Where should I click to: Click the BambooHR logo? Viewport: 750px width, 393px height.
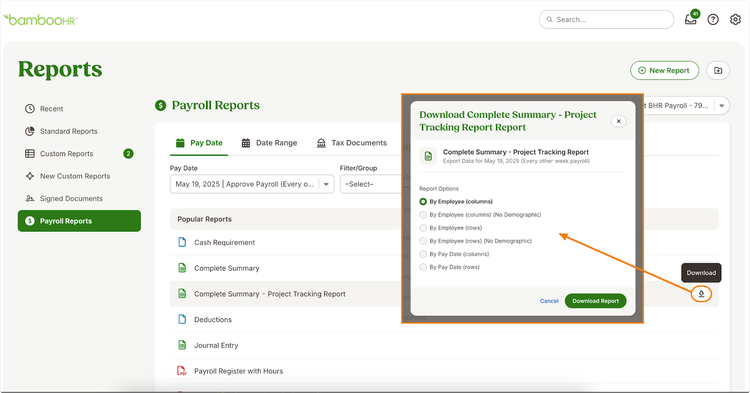click(x=40, y=20)
